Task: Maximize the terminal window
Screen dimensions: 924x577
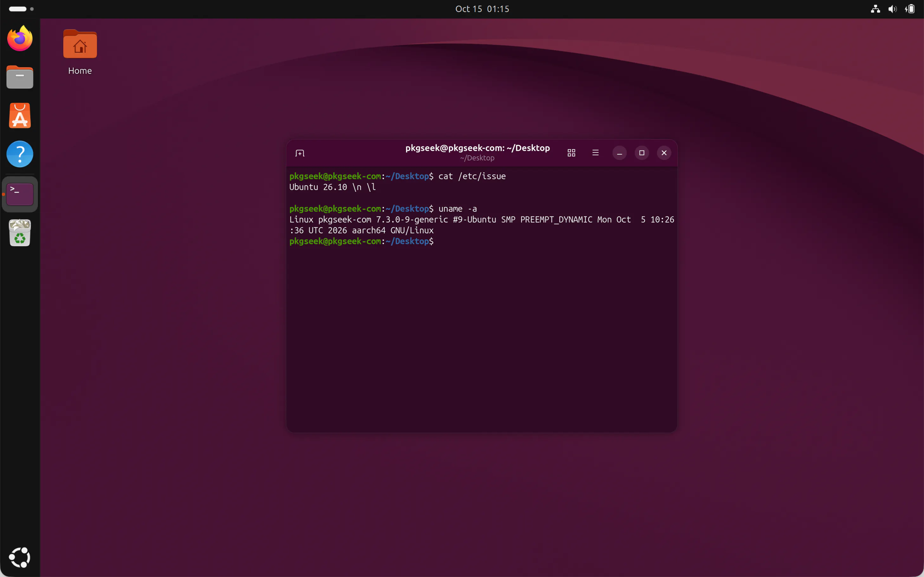Action: coord(641,153)
